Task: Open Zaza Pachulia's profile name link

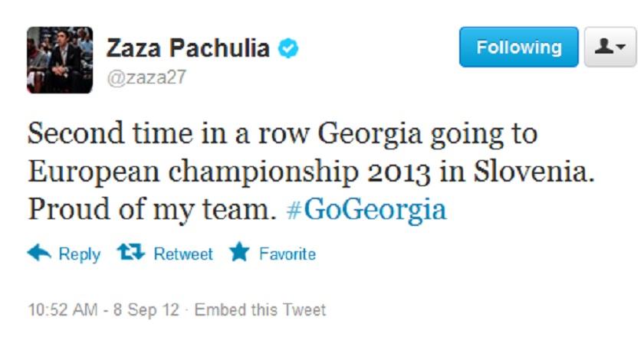Action: (188, 48)
